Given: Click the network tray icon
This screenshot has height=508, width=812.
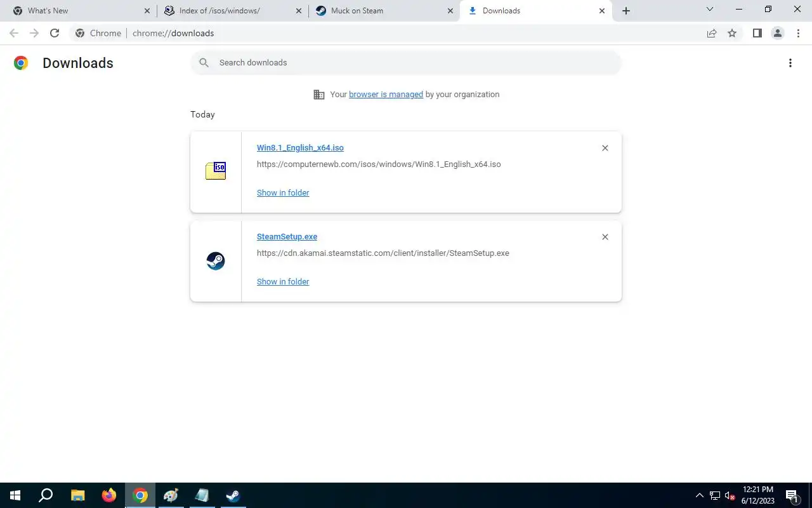Looking at the screenshot, I should click(715, 495).
